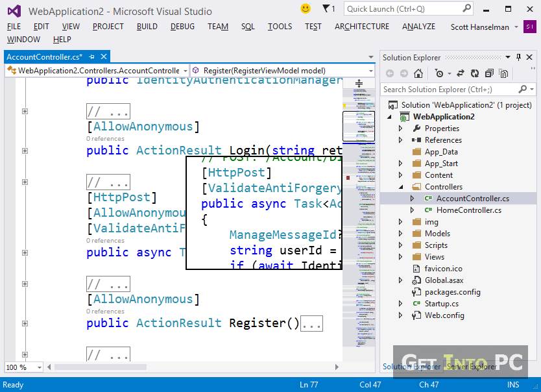Click the Show All Files icon

(x=503, y=73)
